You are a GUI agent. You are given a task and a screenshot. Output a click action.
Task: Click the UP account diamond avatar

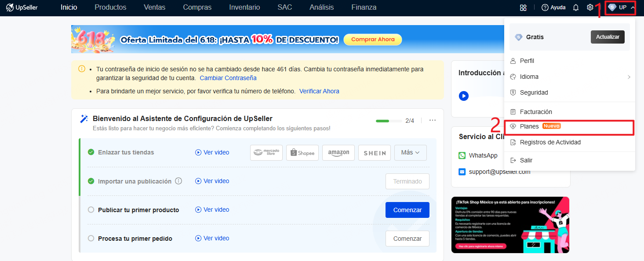[612, 7]
